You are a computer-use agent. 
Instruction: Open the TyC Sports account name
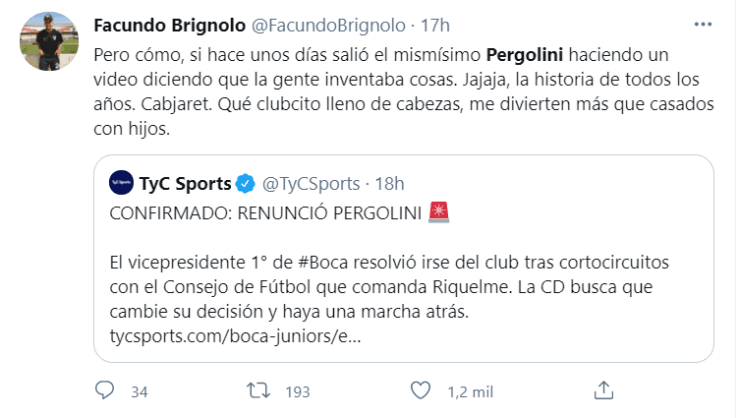(185, 183)
